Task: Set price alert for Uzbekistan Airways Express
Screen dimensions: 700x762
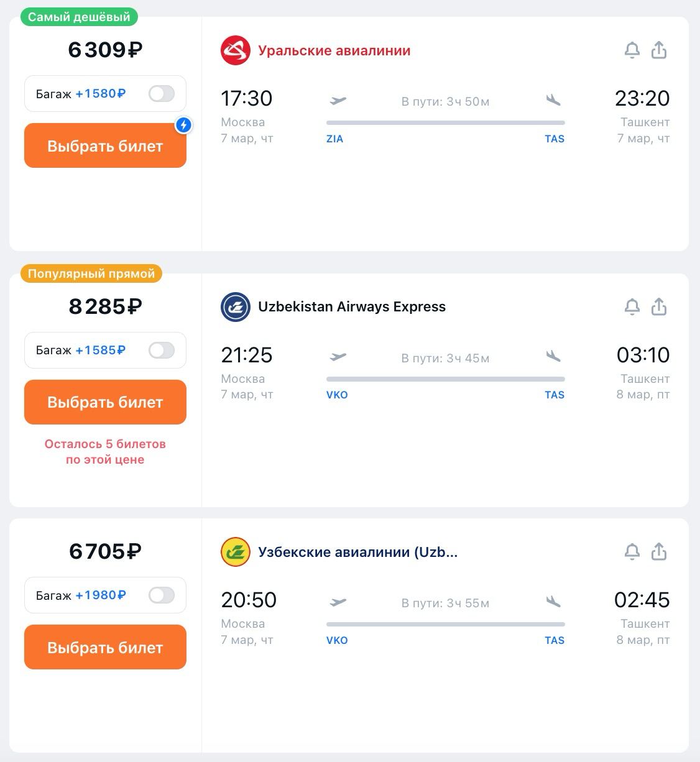Action: click(632, 307)
